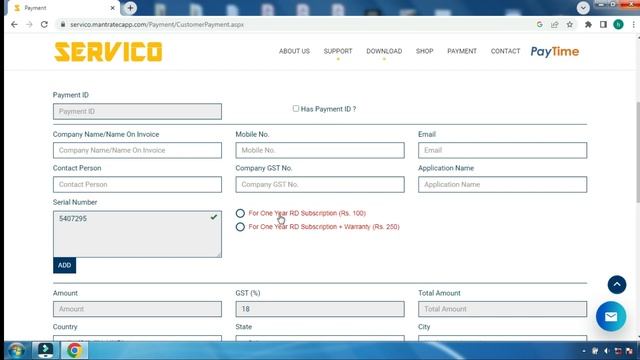Open the taskbar app next to Start
Screen dimensions: 640x360
(45, 350)
